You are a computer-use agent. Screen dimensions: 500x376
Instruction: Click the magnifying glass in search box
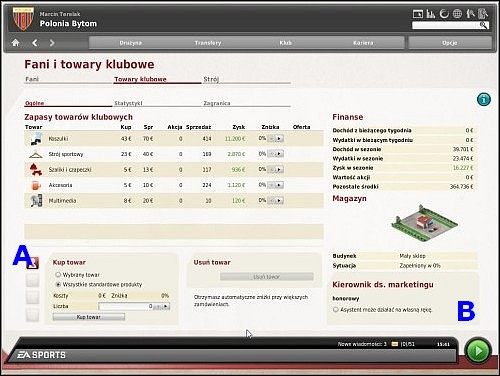(x=484, y=25)
